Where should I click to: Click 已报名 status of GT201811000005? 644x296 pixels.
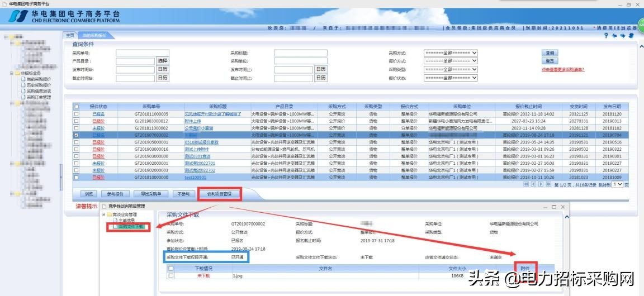tap(98, 114)
